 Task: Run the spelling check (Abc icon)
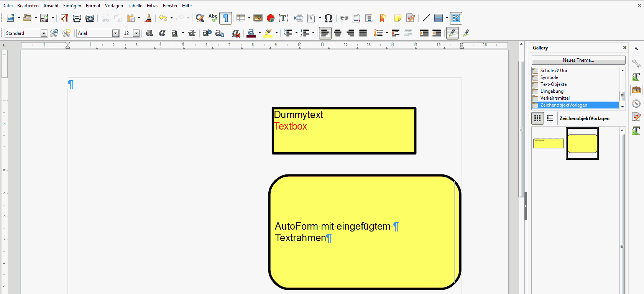[213, 18]
